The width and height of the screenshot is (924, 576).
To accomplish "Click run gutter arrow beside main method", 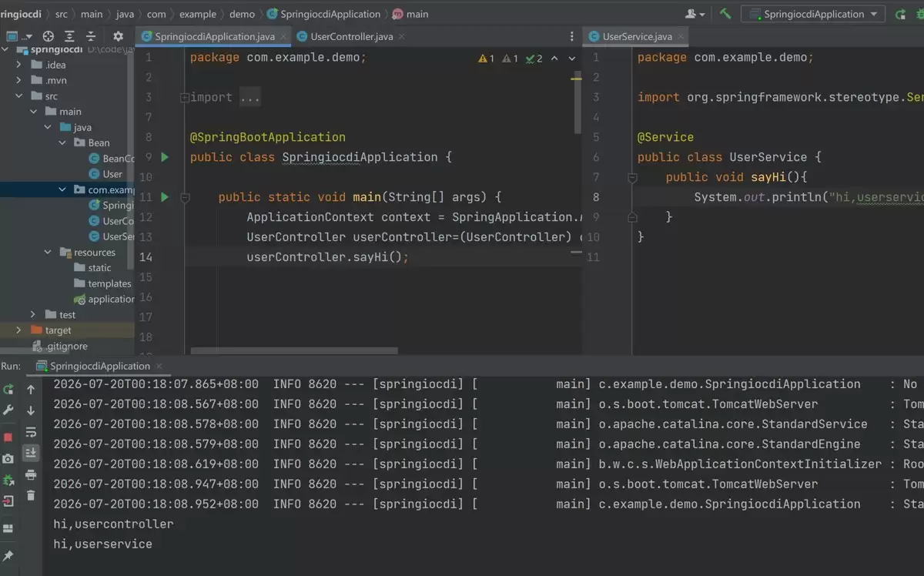I will 164,197.
